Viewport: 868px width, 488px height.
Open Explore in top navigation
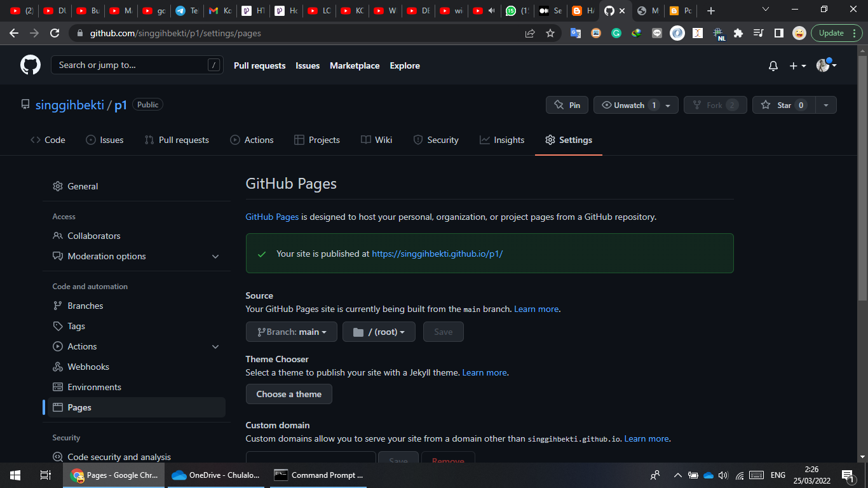pyautogui.click(x=405, y=65)
